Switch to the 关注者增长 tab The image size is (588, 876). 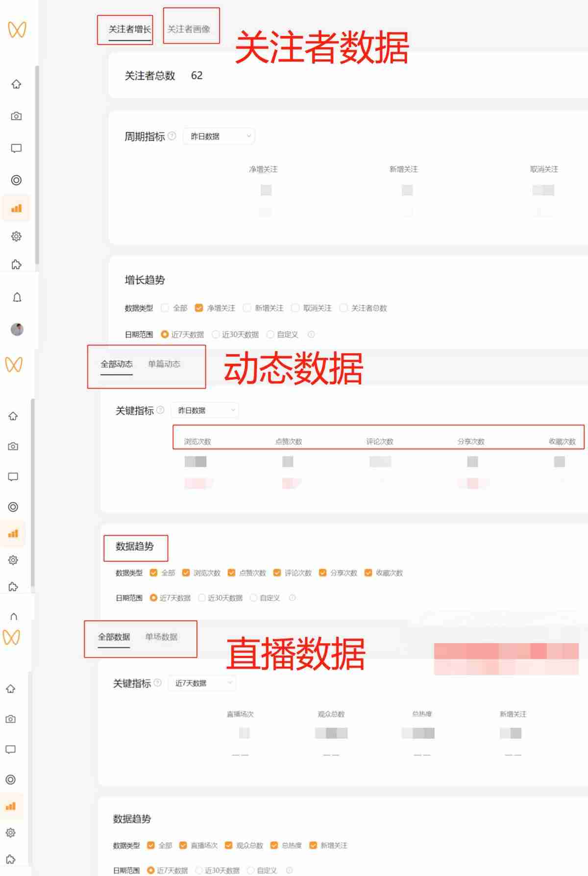pyautogui.click(x=129, y=29)
